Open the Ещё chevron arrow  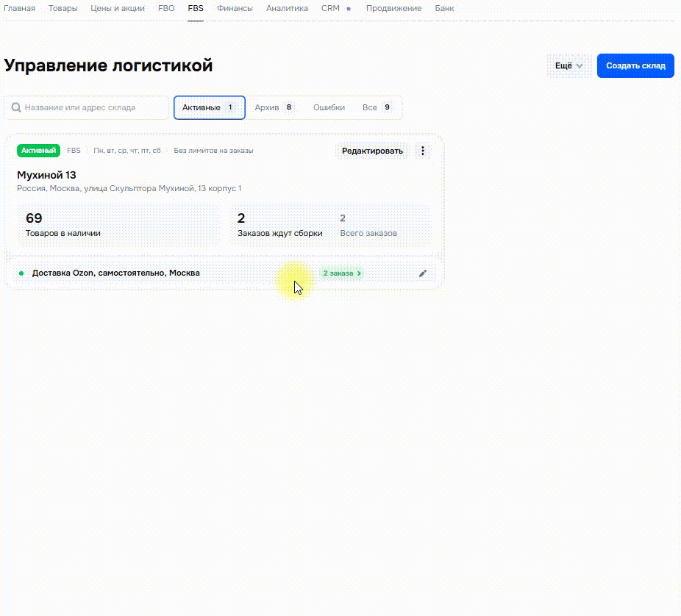(x=580, y=65)
